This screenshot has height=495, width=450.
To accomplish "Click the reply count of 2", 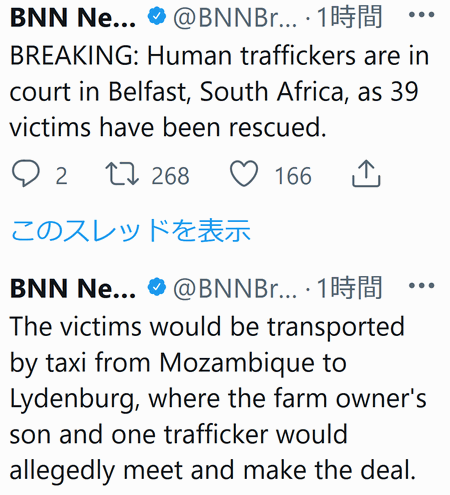I will (x=61, y=176).
